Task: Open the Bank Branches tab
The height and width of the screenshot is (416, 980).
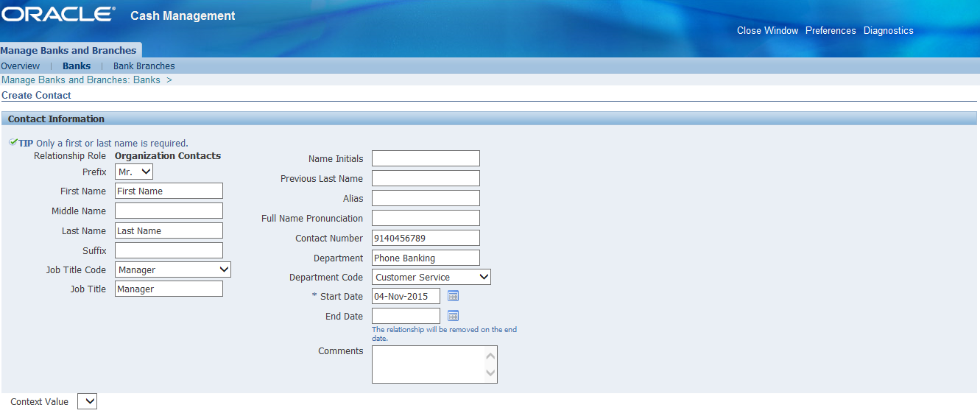Action: pyautogui.click(x=144, y=66)
